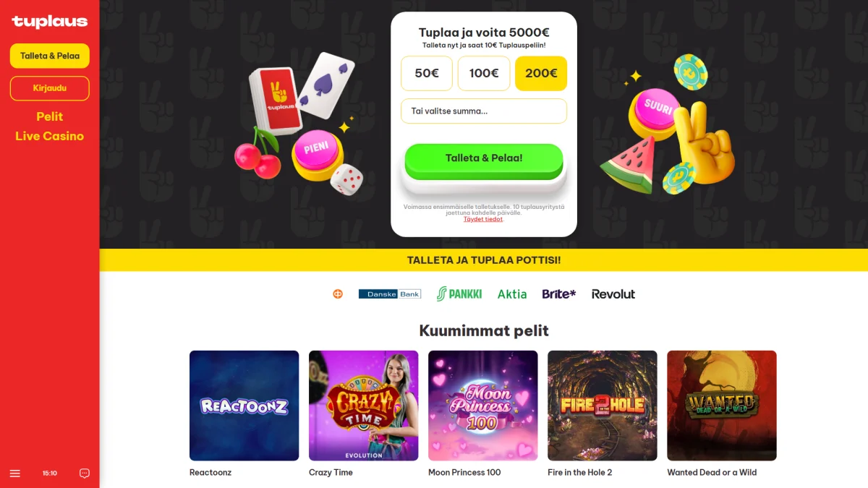The height and width of the screenshot is (488, 868).
Task: Click the green Talleta & Pelaa! button
Action: click(484, 160)
